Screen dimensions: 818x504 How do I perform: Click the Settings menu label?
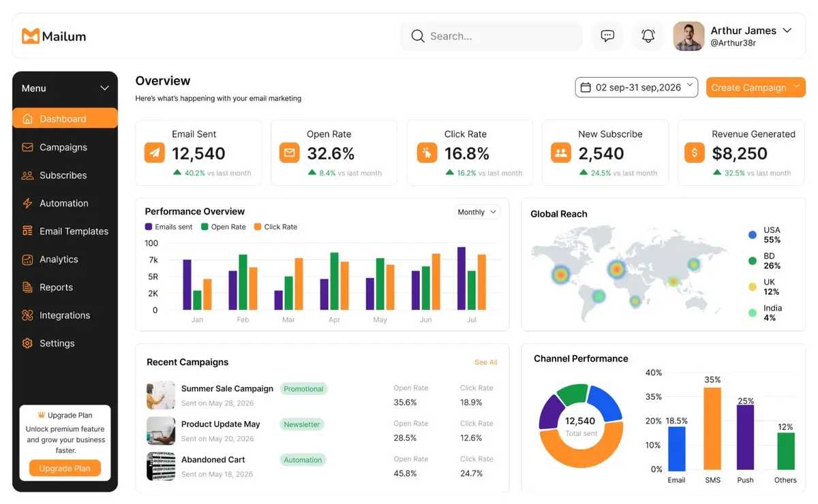(57, 343)
